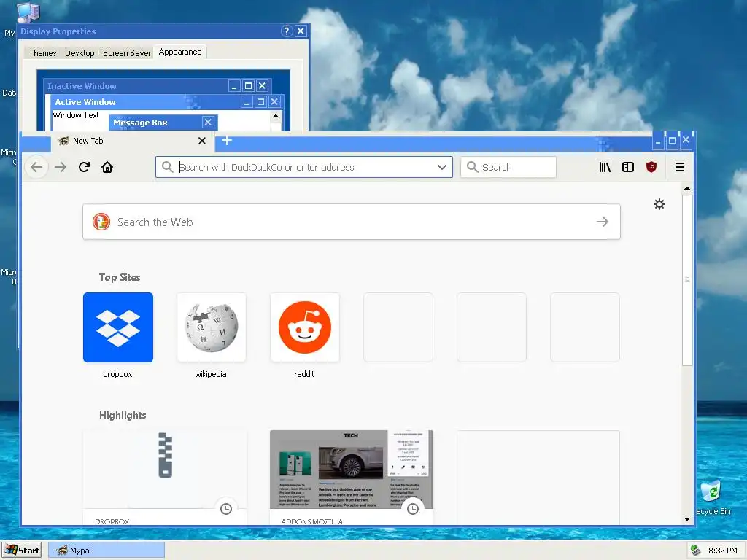Click the system tray network icon

pyautogui.click(x=695, y=551)
